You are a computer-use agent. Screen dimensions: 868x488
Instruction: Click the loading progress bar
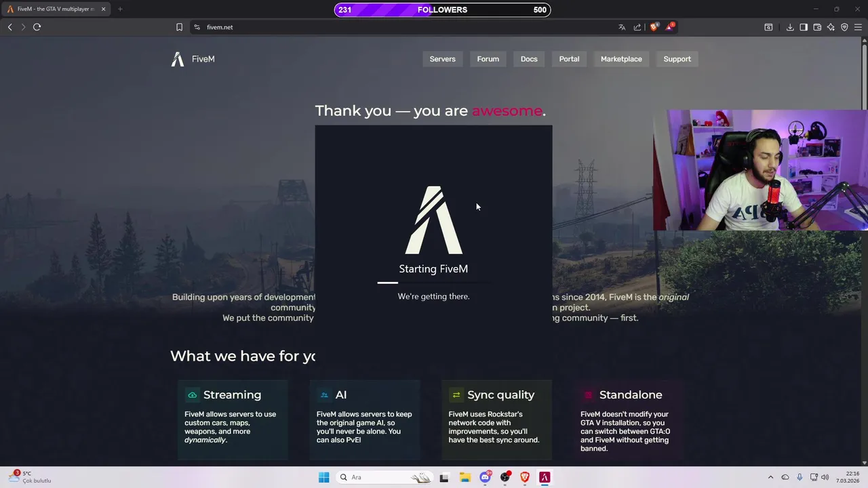tap(433, 283)
